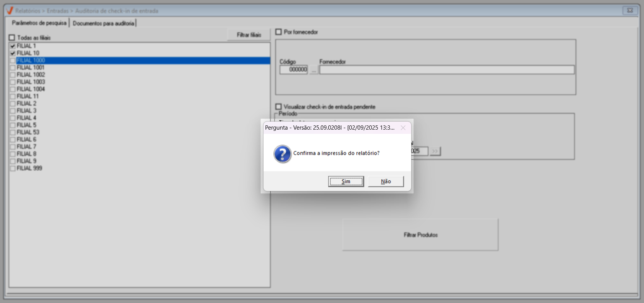The height and width of the screenshot is (303, 644).
Task: Click the Filtrar filiais button
Action: tap(249, 35)
